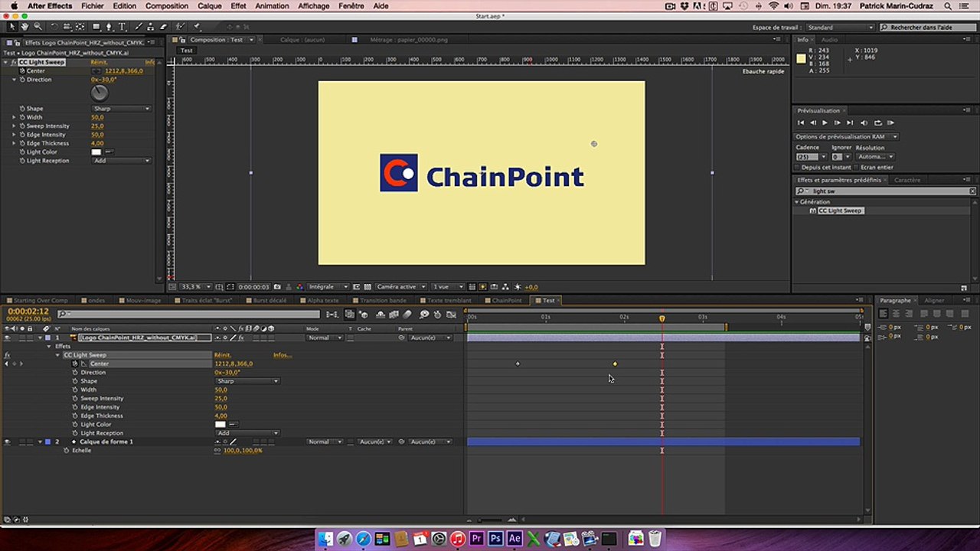Click the Infos... link in timeline

point(282,355)
